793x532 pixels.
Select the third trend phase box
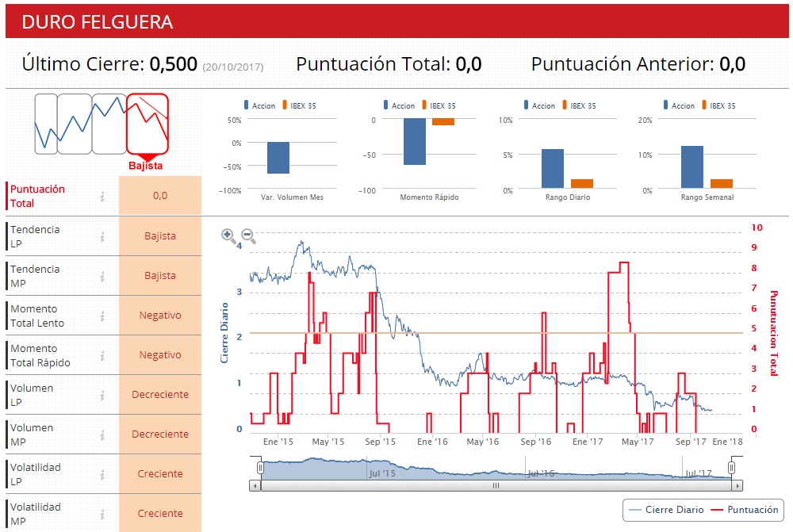[109, 124]
